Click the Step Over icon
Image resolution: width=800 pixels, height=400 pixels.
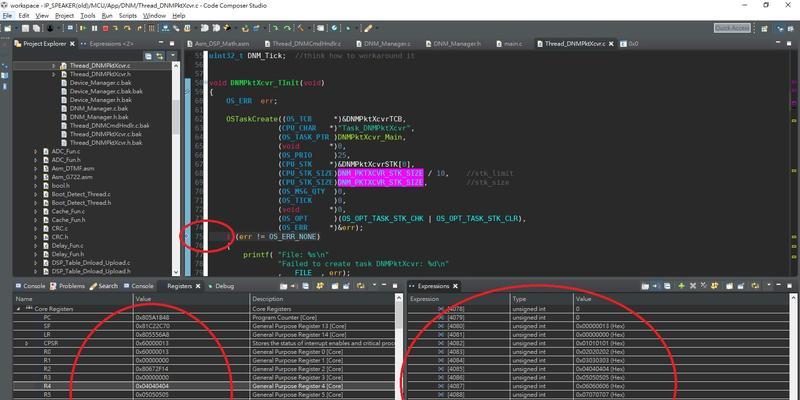pyautogui.click(x=127, y=29)
